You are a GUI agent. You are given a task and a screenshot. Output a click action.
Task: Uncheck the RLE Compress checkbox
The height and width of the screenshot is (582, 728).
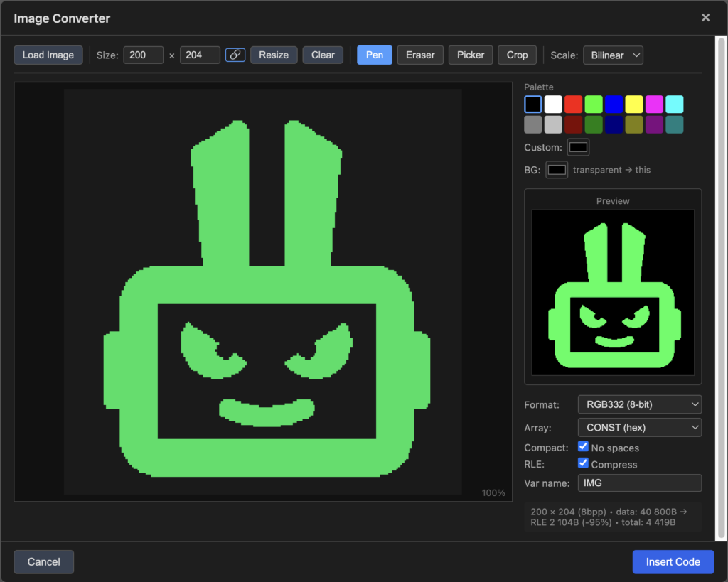[583, 463]
